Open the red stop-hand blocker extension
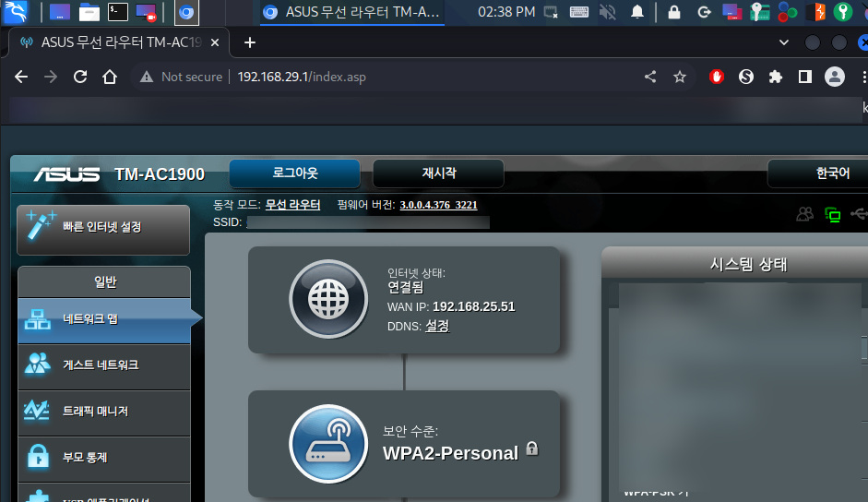The width and height of the screenshot is (868, 502). point(717,77)
